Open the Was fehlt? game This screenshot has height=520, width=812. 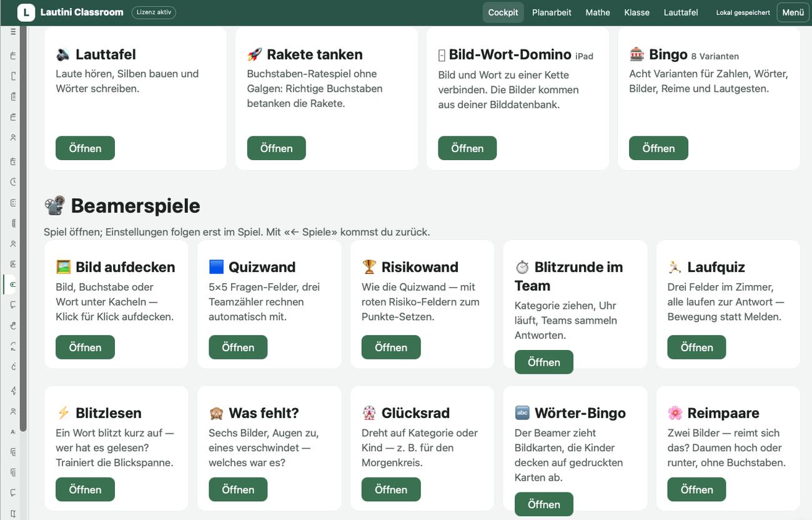pos(238,489)
